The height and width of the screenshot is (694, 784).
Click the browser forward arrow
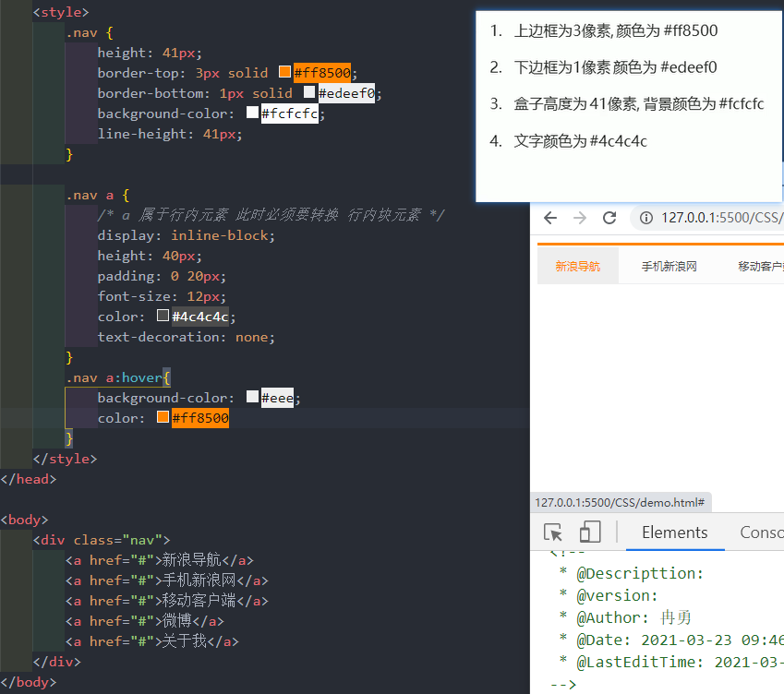580,218
